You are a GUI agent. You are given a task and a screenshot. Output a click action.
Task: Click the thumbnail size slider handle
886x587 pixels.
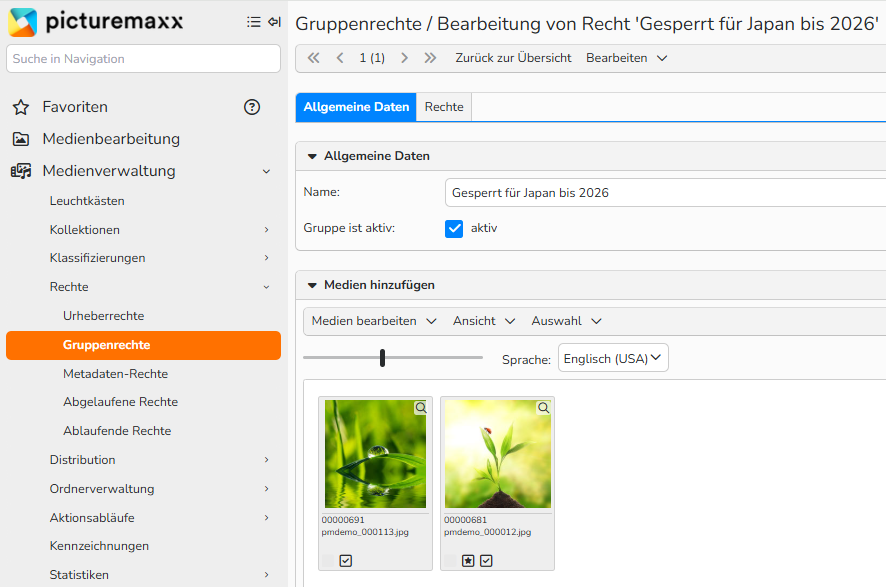(x=383, y=358)
